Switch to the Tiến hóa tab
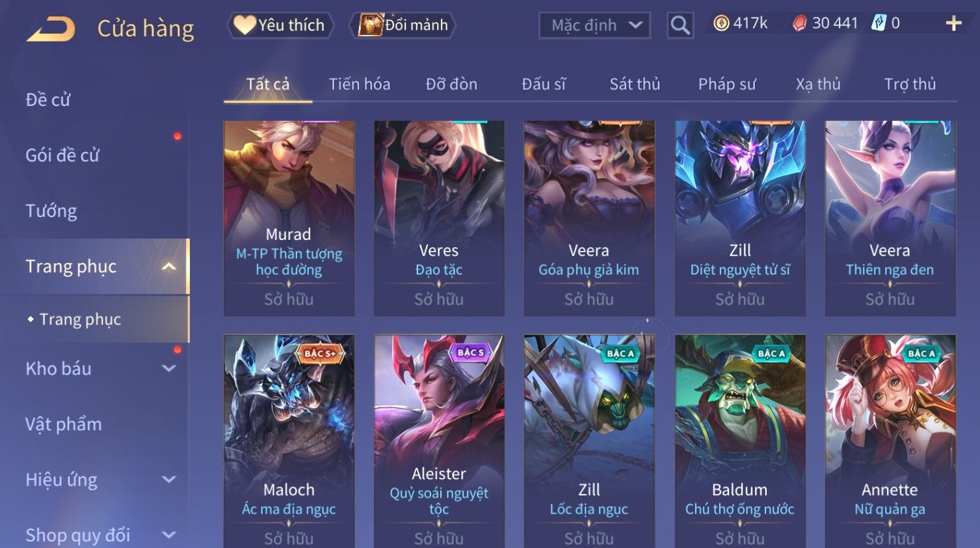The width and height of the screenshot is (980, 548). [359, 84]
